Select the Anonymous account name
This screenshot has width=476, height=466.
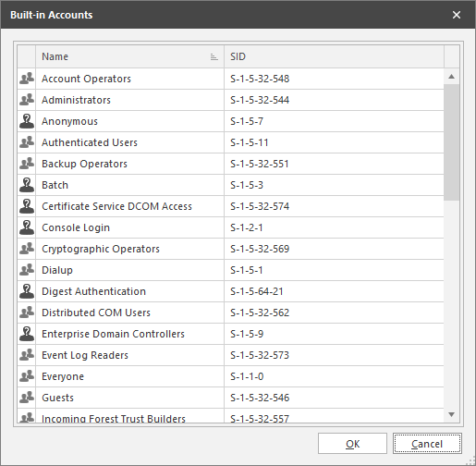click(69, 121)
